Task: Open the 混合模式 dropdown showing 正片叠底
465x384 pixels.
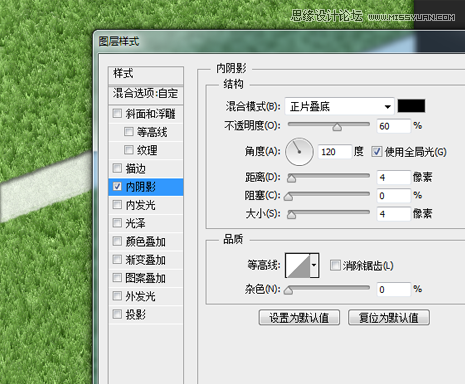Action: 340,106
